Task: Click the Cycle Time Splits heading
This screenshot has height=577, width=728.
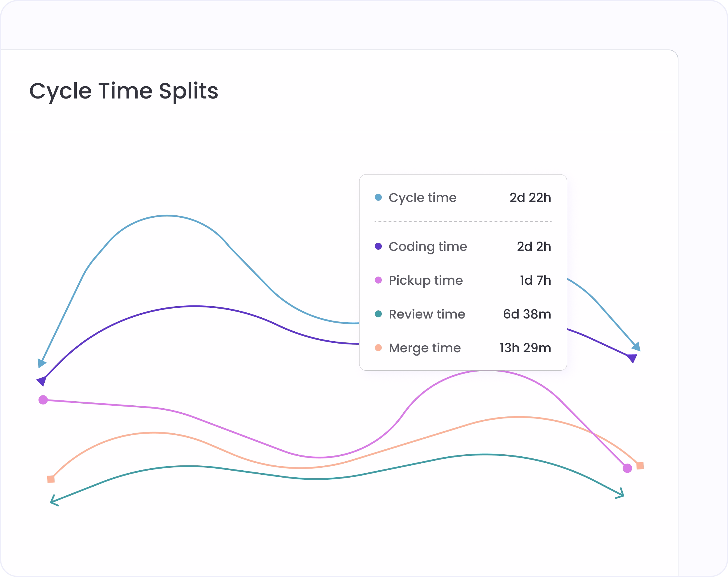Action: (124, 92)
